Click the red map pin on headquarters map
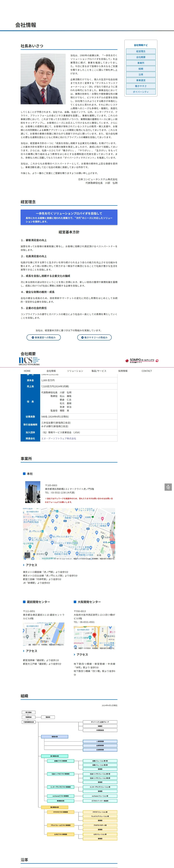The image size is (174, 868). pos(69,532)
